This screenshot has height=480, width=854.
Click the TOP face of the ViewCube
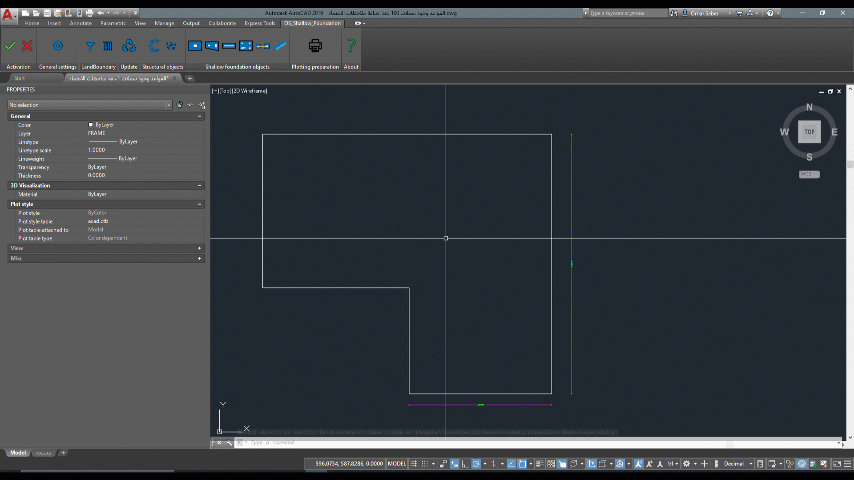click(x=809, y=132)
